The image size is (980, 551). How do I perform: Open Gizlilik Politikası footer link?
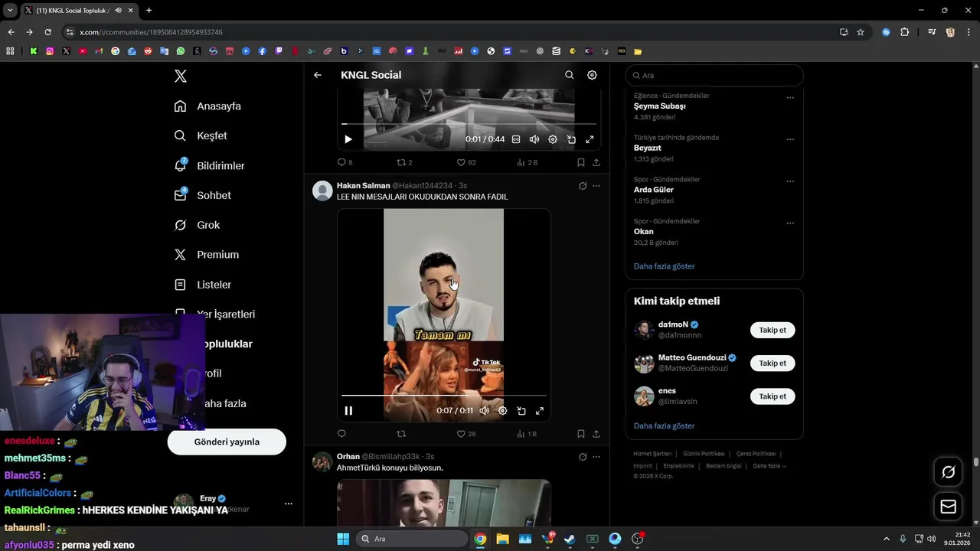point(705,454)
